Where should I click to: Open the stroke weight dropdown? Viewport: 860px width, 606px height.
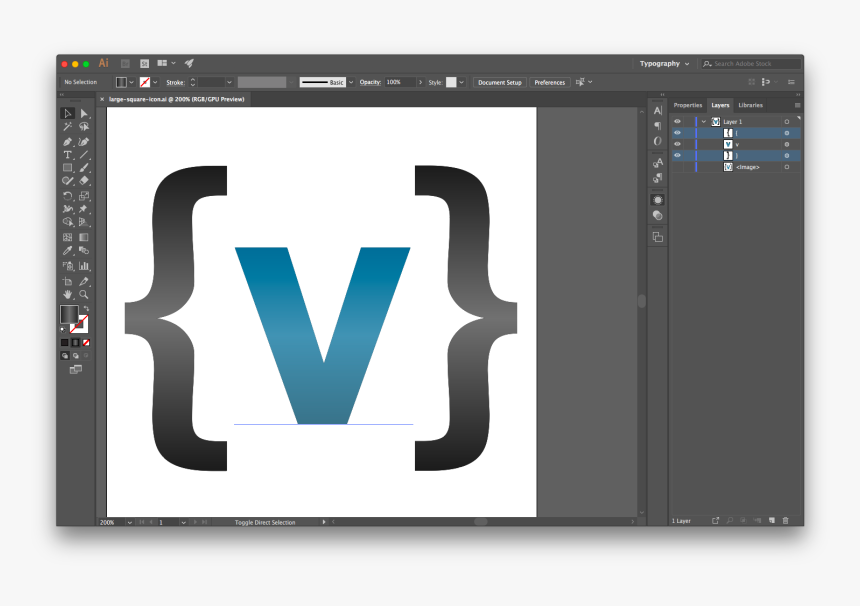pos(229,82)
